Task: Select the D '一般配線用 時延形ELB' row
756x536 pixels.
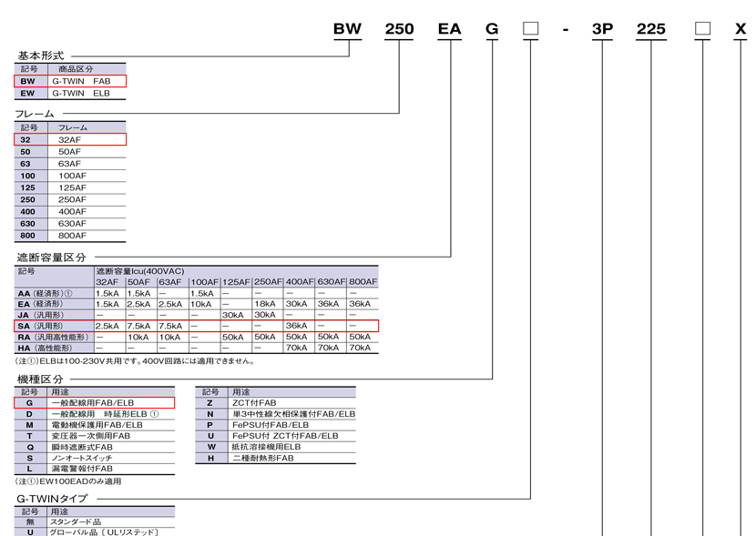Action: click(x=95, y=414)
